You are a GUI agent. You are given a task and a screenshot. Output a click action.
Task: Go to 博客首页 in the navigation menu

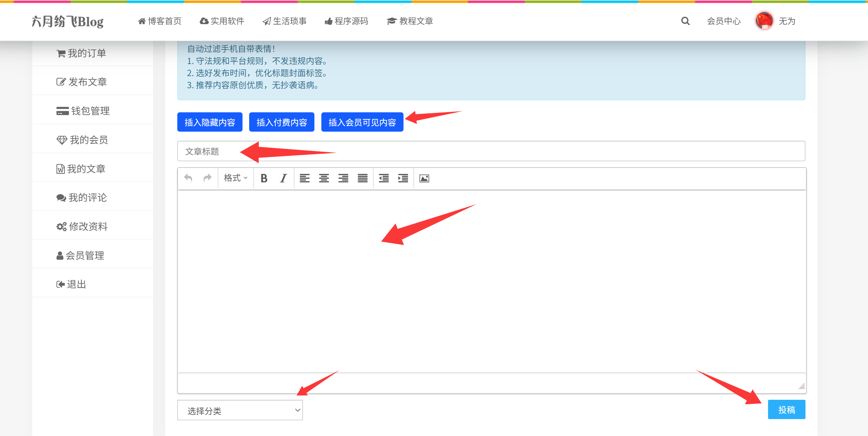tap(159, 21)
